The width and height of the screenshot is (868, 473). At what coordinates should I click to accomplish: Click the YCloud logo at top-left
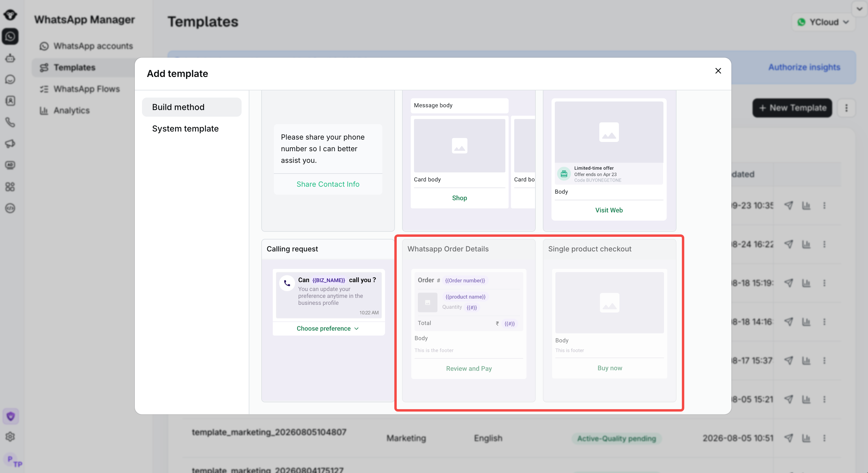point(10,15)
